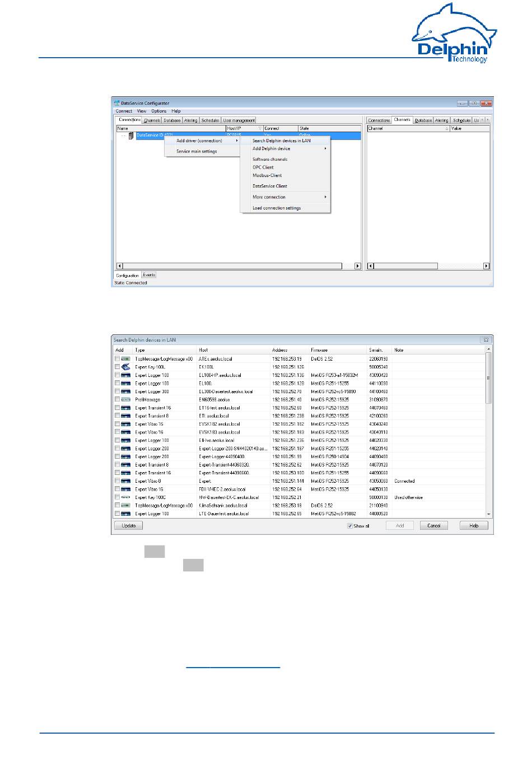Click the device icon for Expert-Logger-44090400

point(125,456)
